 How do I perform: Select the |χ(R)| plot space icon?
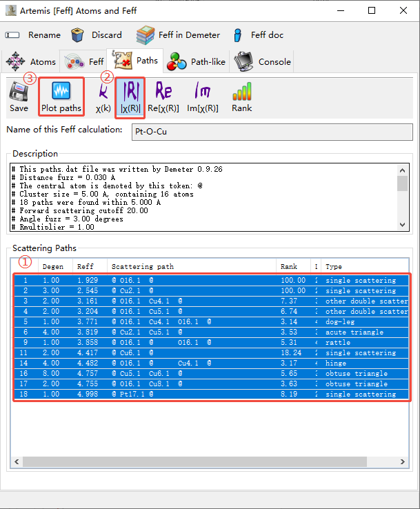pyautogui.click(x=129, y=97)
